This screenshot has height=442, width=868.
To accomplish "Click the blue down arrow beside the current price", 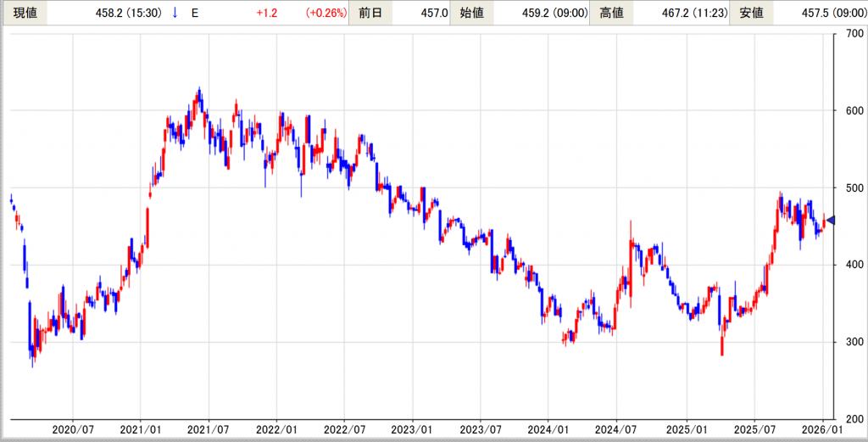I will pyautogui.click(x=175, y=13).
